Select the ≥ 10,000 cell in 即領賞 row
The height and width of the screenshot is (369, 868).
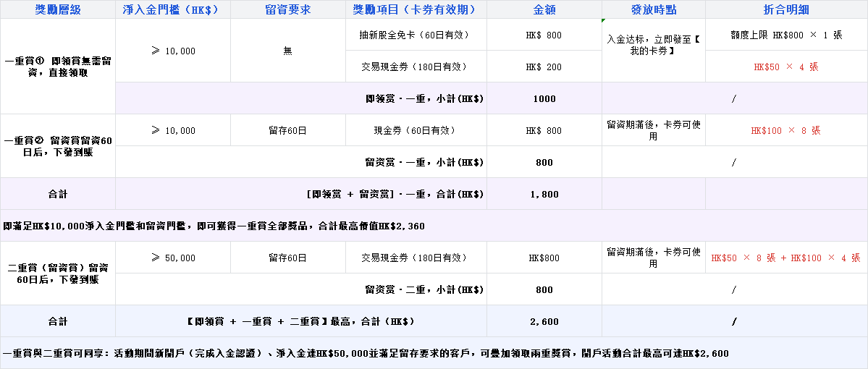point(173,51)
